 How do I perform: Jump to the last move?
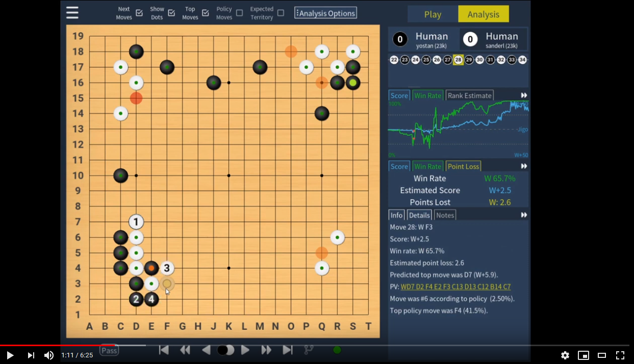[x=288, y=350]
